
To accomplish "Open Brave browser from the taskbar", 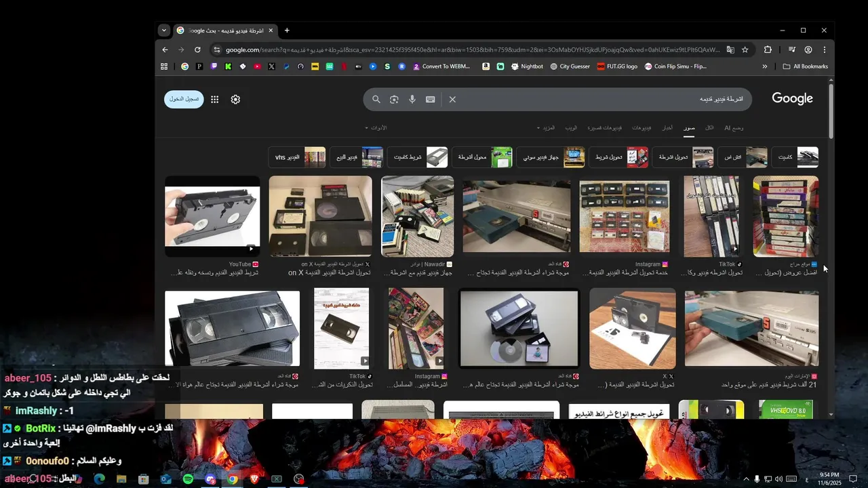I will [254, 479].
